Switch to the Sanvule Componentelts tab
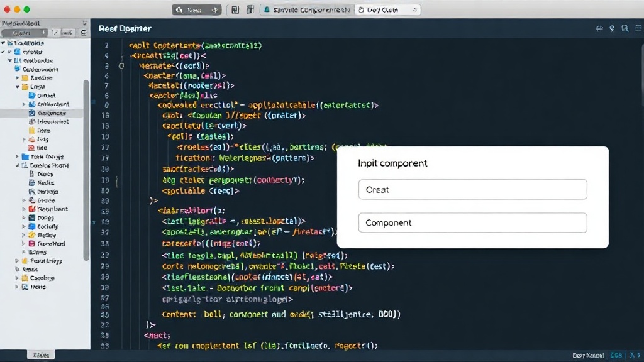The width and height of the screenshot is (644, 362). [x=307, y=10]
